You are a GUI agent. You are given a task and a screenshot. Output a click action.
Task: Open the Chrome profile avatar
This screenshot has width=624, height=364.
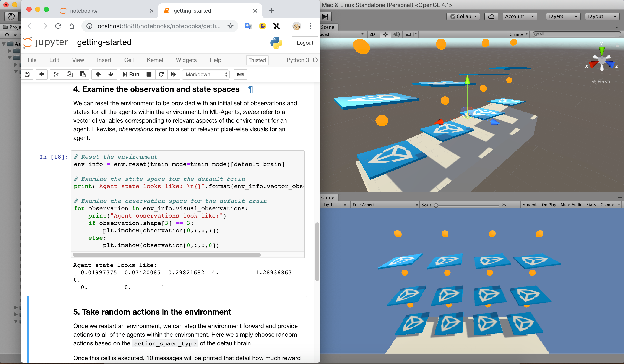297,26
